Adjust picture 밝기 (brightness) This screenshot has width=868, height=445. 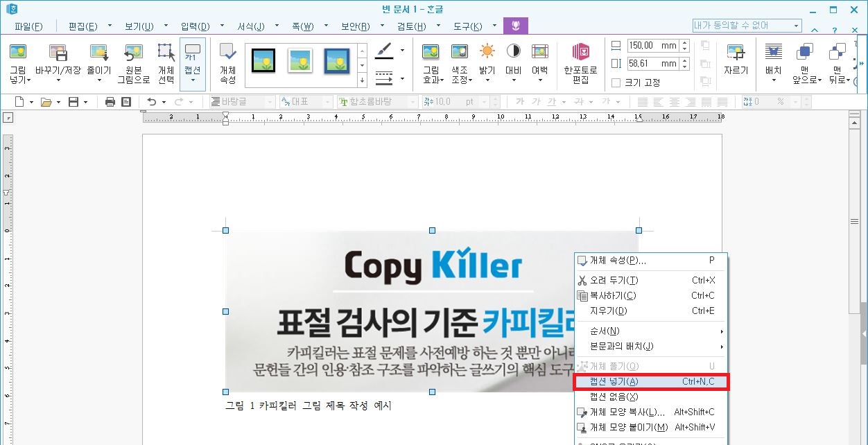click(x=487, y=64)
